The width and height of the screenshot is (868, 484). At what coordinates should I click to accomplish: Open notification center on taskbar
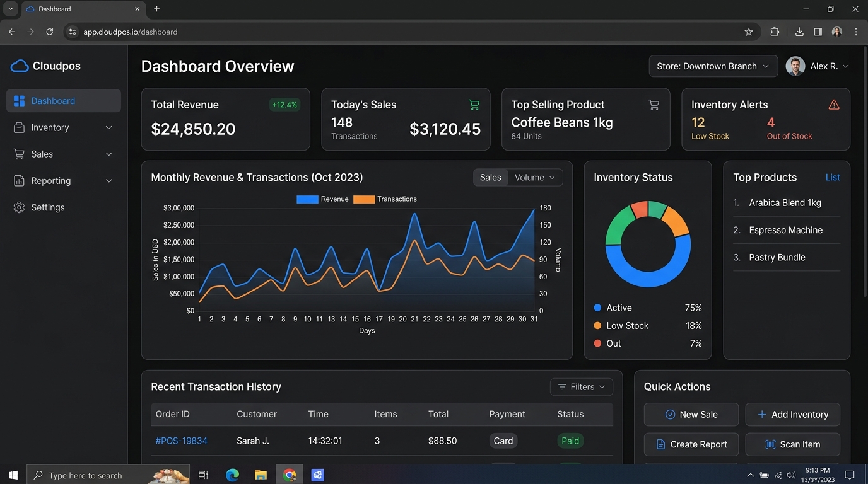[x=850, y=475]
